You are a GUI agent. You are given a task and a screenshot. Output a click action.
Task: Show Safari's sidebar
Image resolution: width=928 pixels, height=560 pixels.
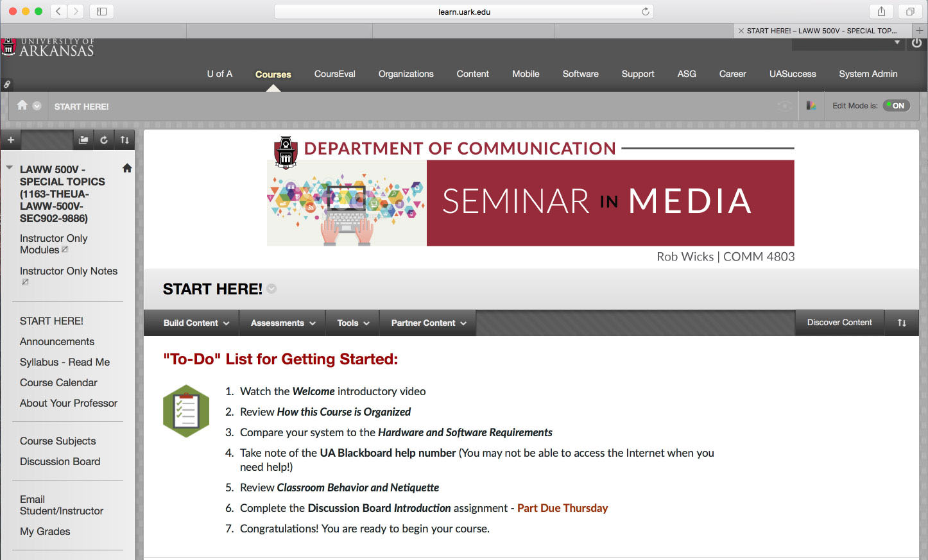101,11
